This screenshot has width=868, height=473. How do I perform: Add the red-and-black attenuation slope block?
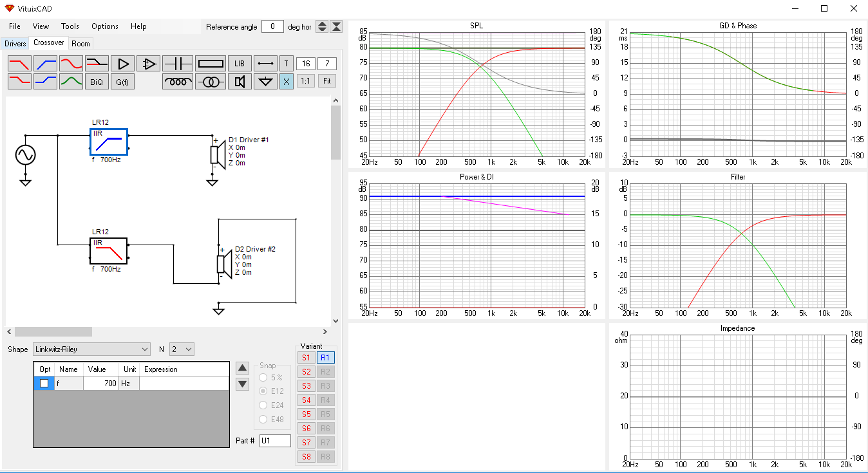[97, 63]
